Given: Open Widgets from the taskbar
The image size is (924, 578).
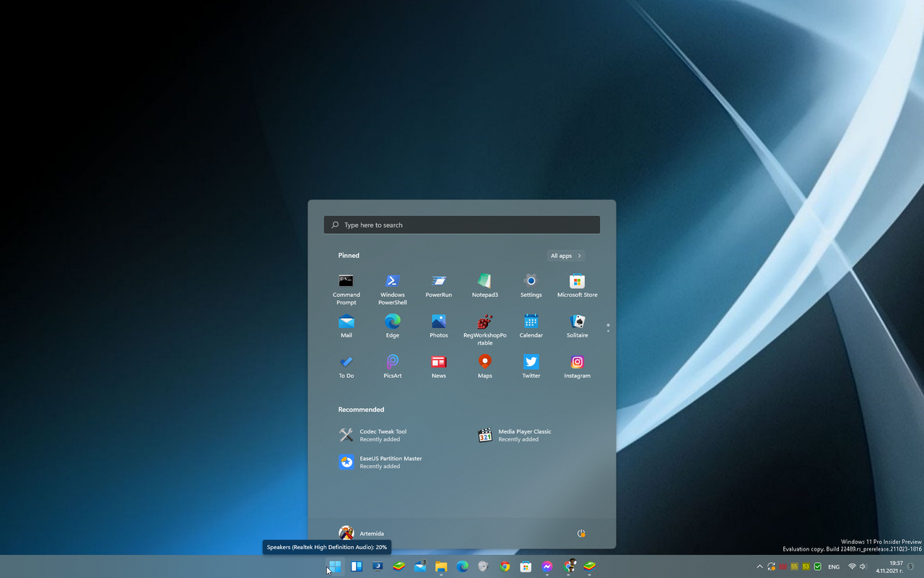Looking at the screenshot, I should [356, 566].
